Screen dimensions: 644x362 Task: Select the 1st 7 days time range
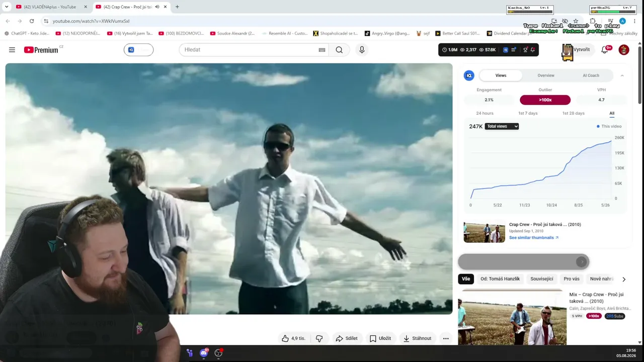528,113
